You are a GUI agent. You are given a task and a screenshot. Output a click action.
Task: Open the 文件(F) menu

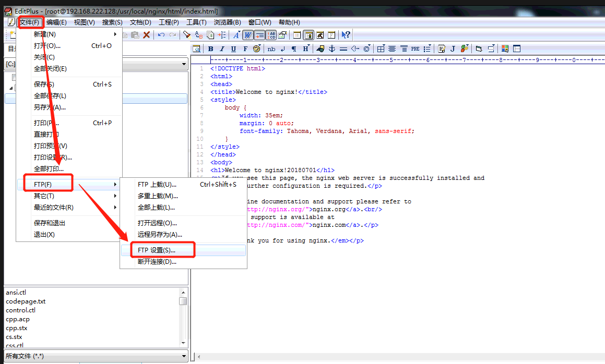30,22
